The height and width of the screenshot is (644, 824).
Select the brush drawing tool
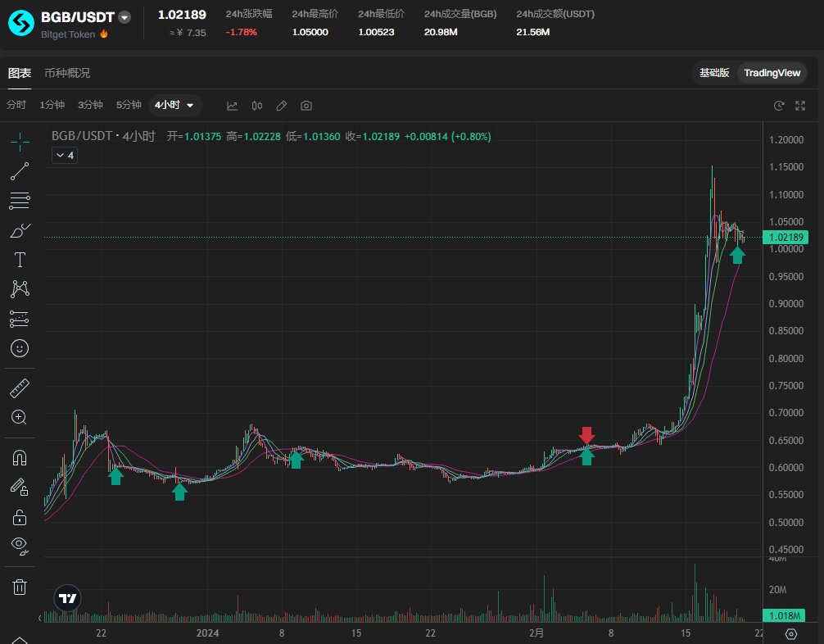tap(20, 230)
